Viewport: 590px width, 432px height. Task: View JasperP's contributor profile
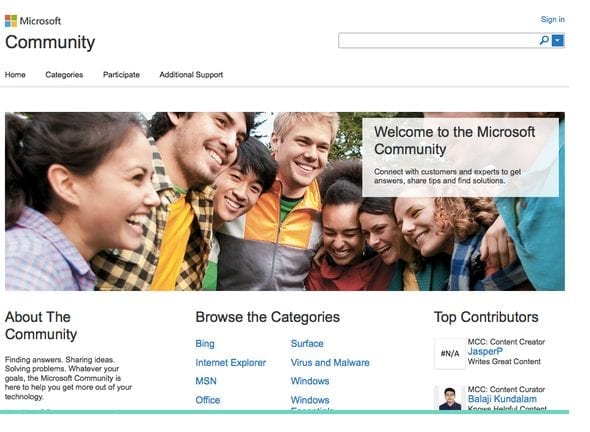click(x=485, y=351)
